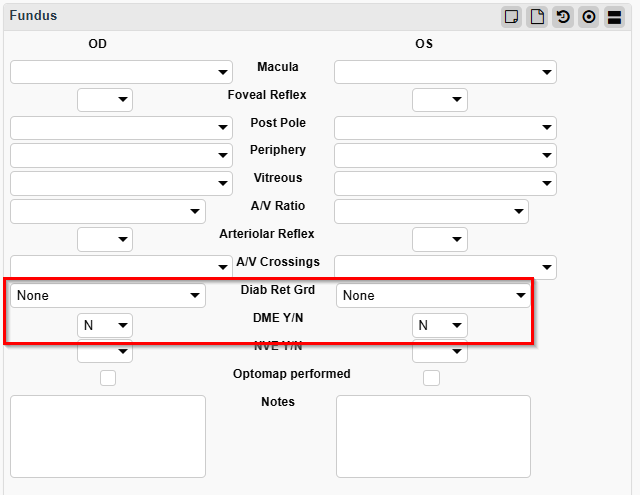The height and width of the screenshot is (495, 640).
Task: Open the OS Vitreous dropdown
Action: 445,183
